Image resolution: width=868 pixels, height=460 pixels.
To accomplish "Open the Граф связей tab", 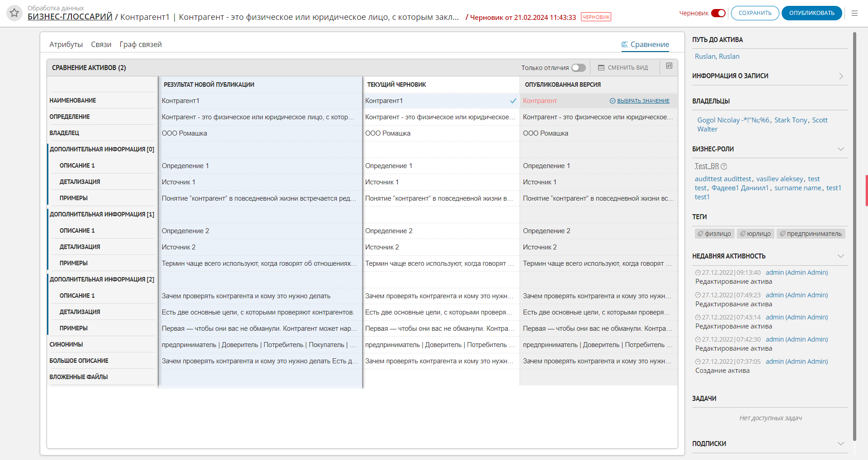I will click(141, 44).
